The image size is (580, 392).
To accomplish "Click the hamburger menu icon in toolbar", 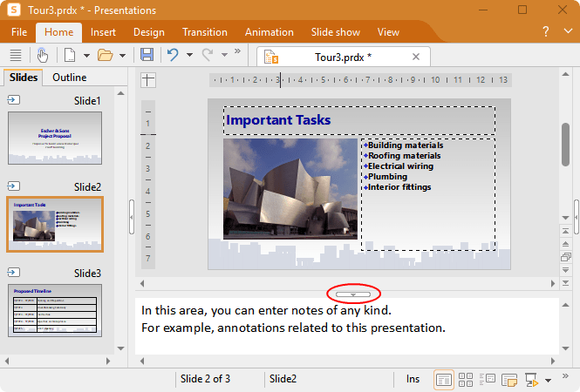I will (16, 56).
